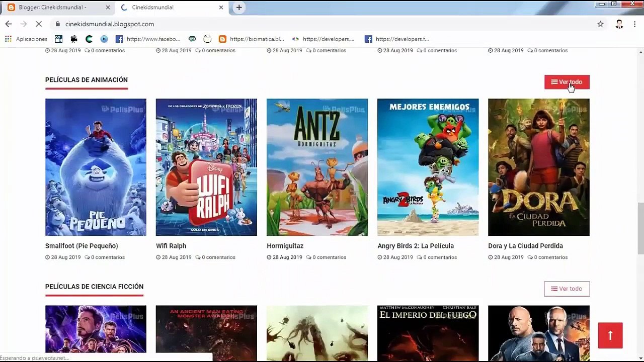
Task: Open the green C bookmark icon
Action: point(89,39)
